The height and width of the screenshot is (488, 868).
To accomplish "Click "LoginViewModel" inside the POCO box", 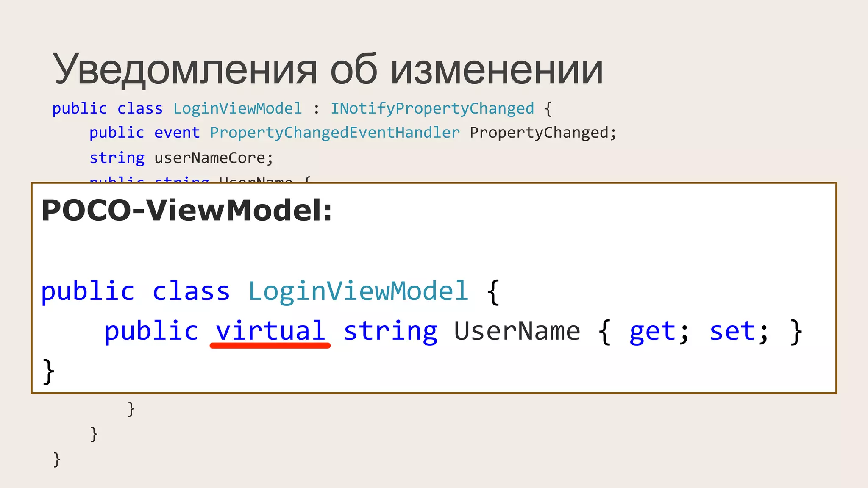I will coord(359,291).
